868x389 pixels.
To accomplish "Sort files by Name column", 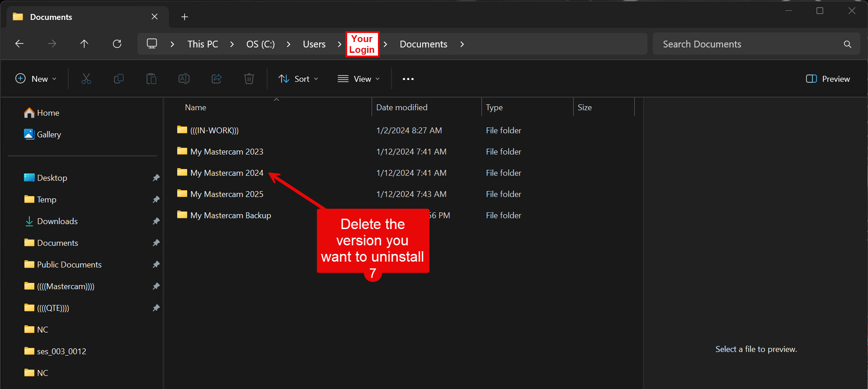I will [x=195, y=108].
